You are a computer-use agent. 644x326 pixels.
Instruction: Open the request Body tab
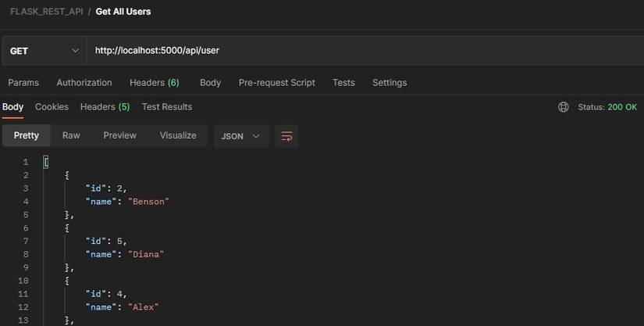210,83
